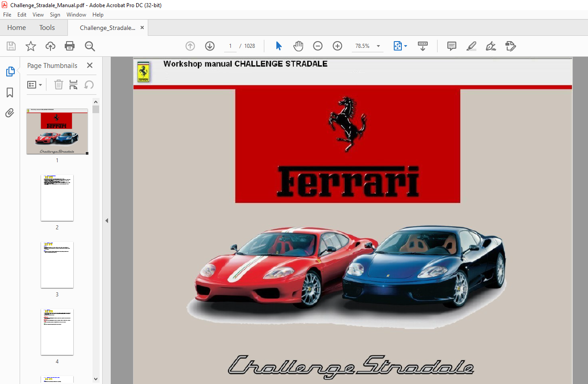Expand the fit page options dropdown
Screen dimensions: 588x384
pos(405,46)
